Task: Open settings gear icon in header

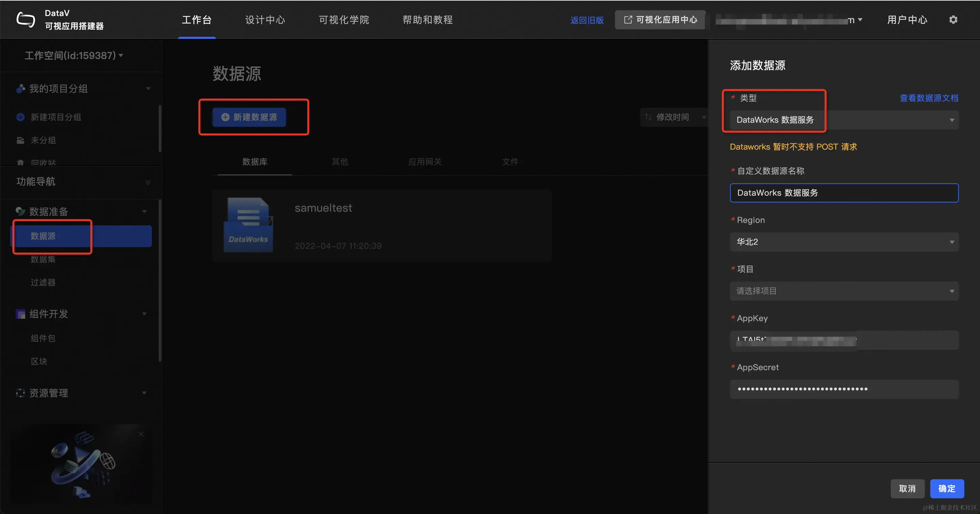Action: click(953, 19)
